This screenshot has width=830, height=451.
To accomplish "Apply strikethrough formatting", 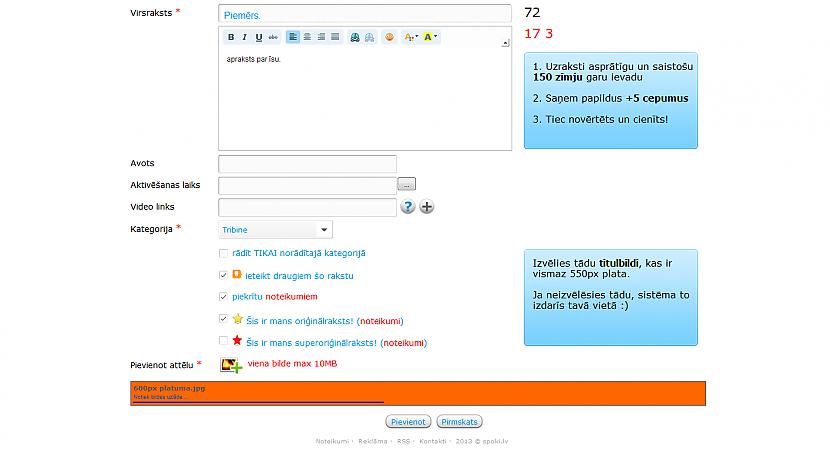I will [273, 37].
